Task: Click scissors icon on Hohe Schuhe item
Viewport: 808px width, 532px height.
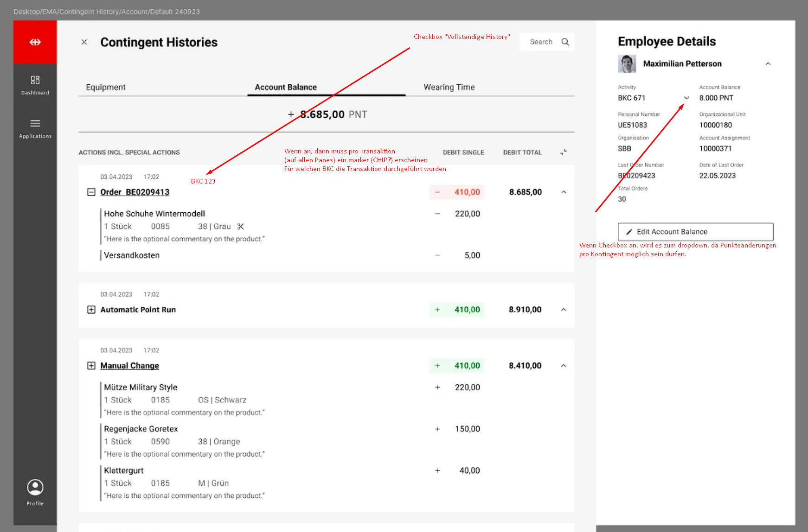Action: 240,227
